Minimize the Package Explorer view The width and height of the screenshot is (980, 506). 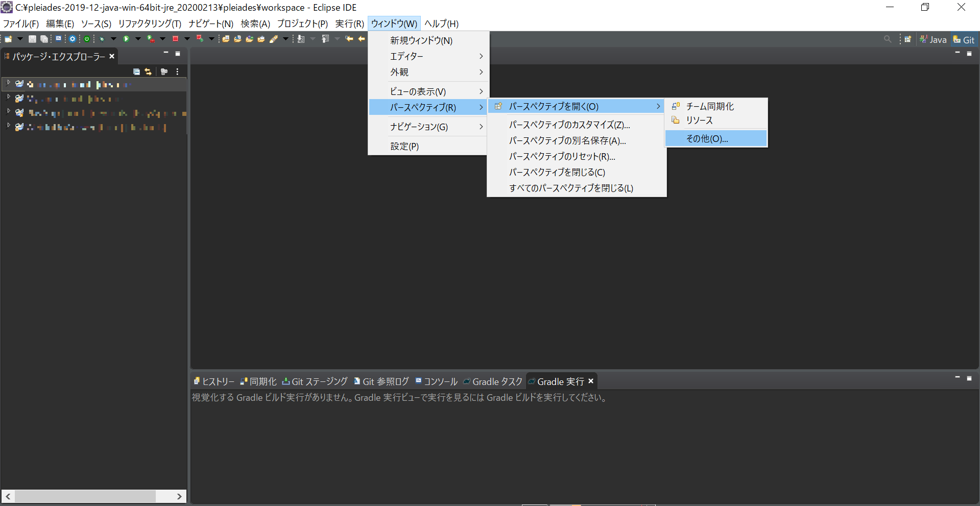coord(166,53)
